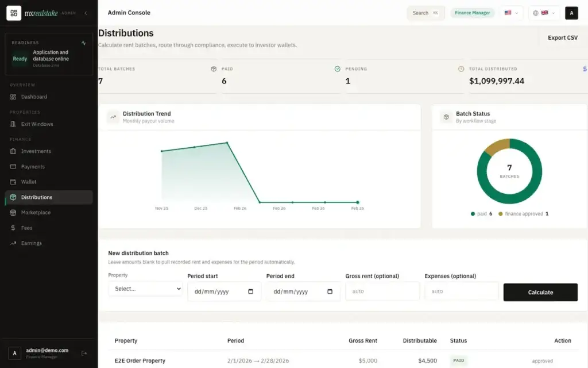Click the Distributions cube icon

pyautogui.click(x=13, y=197)
